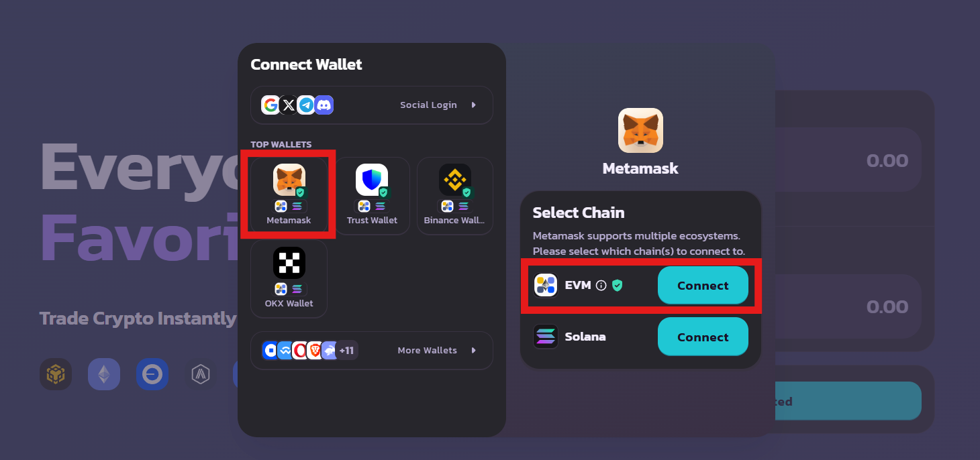Click the EVM chain logo
Image resolution: width=980 pixels, height=460 pixels.
pyautogui.click(x=546, y=286)
